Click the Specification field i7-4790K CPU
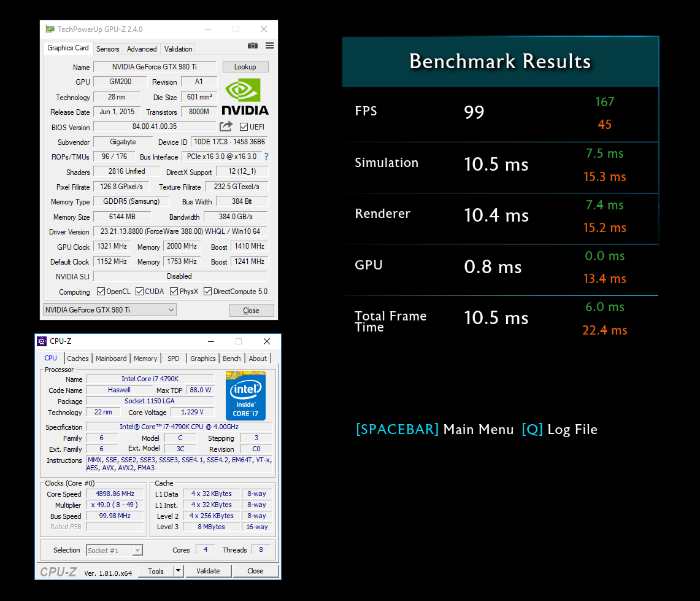This screenshot has height=601, width=700. [x=179, y=427]
